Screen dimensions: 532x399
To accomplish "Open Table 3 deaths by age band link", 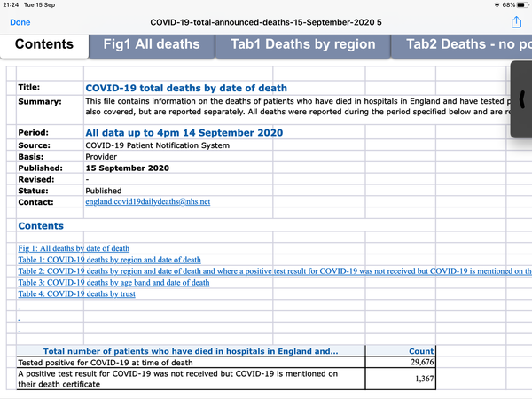I will pyautogui.click(x=113, y=282).
